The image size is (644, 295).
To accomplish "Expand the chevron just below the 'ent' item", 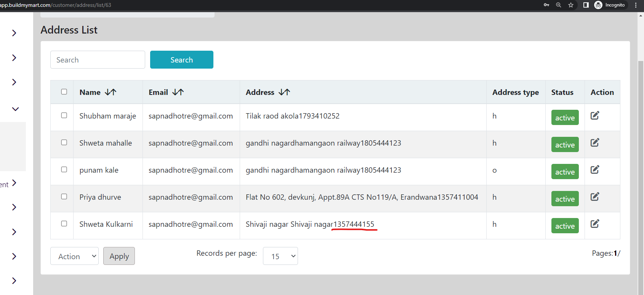I will click(x=14, y=207).
